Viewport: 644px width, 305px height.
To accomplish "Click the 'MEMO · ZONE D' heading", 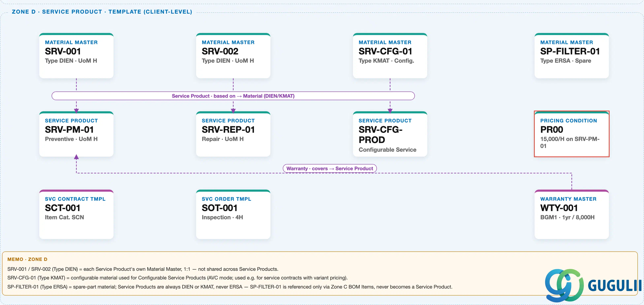I will 27,259.
